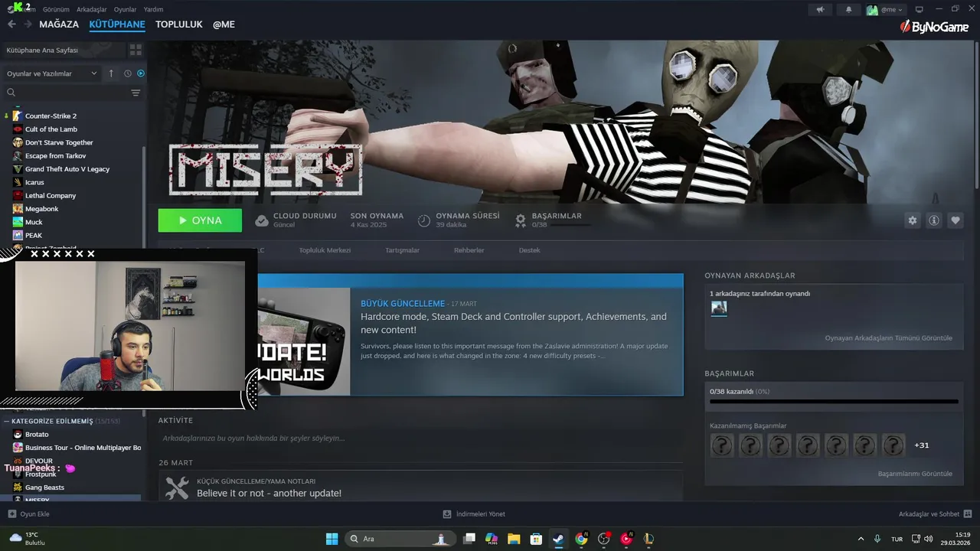This screenshot has width=980, height=551.
Task: Open the Tartışmalar tab
Action: (402, 250)
